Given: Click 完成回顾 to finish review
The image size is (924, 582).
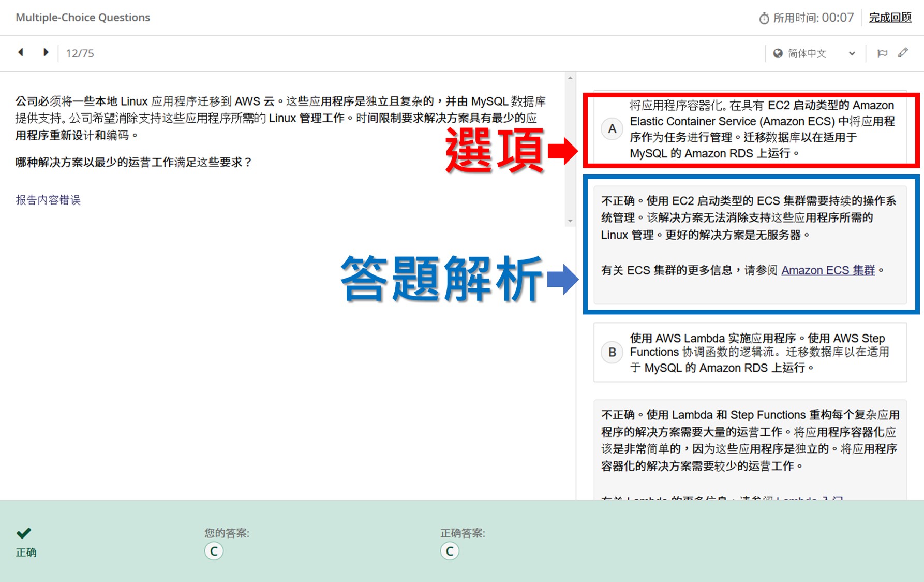Looking at the screenshot, I should (890, 18).
